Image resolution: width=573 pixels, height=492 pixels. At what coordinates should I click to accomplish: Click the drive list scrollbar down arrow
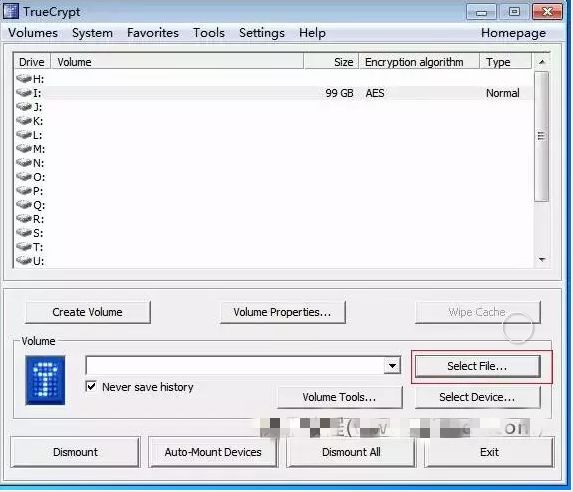pos(542,260)
